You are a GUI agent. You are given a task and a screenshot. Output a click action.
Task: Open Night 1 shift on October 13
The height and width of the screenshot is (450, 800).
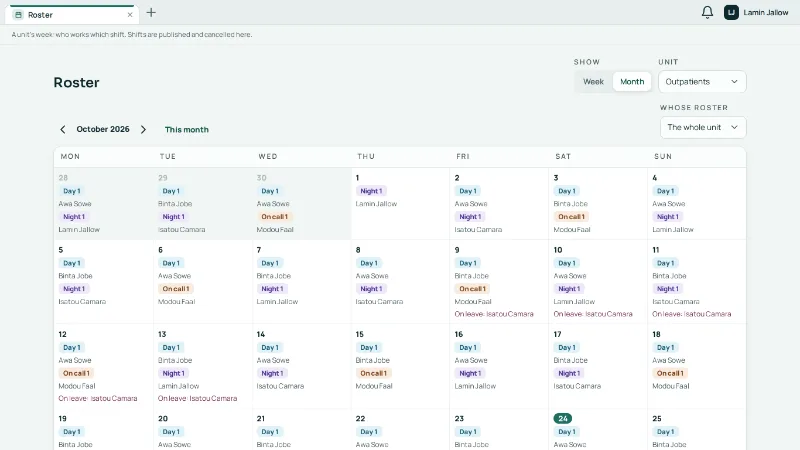tap(173, 373)
